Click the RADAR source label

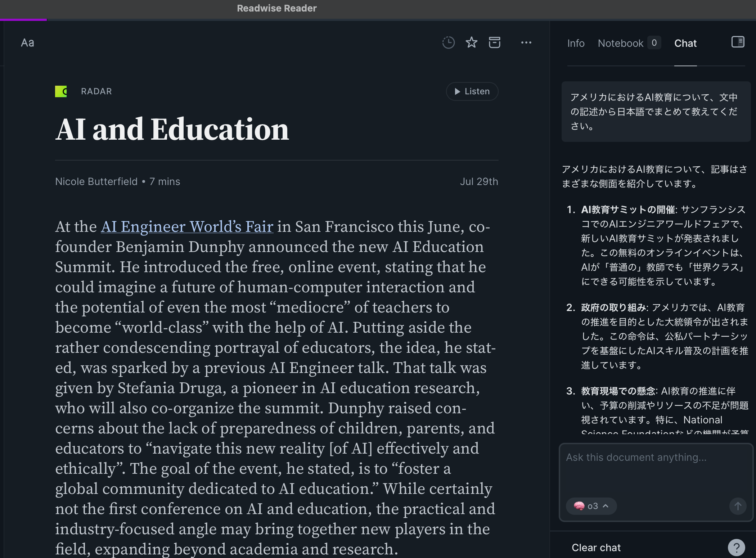coord(96,91)
